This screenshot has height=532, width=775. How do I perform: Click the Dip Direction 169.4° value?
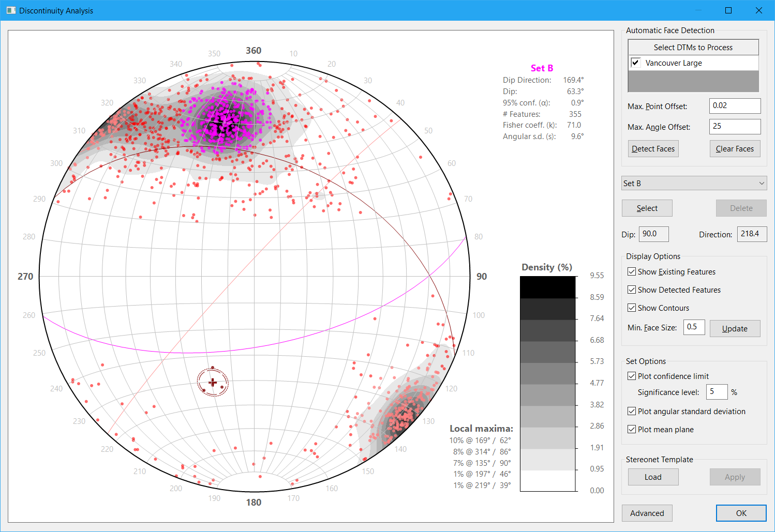click(x=573, y=80)
